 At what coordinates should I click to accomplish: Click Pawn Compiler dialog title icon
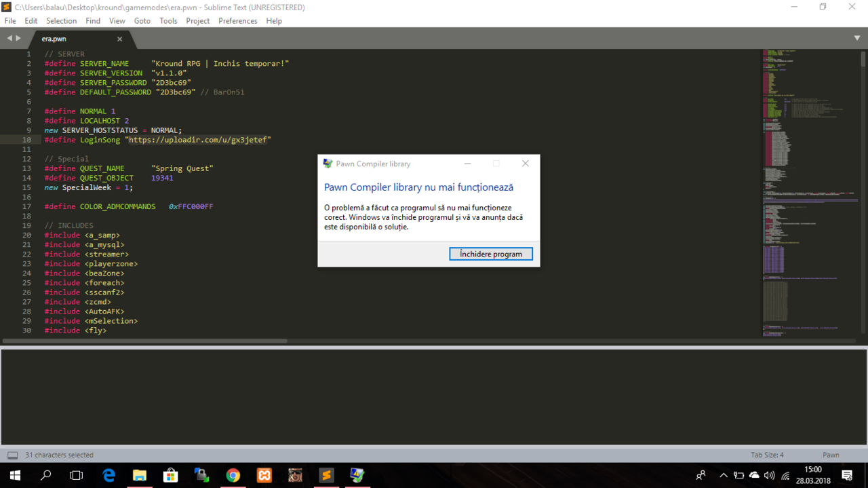coord(328,164)
